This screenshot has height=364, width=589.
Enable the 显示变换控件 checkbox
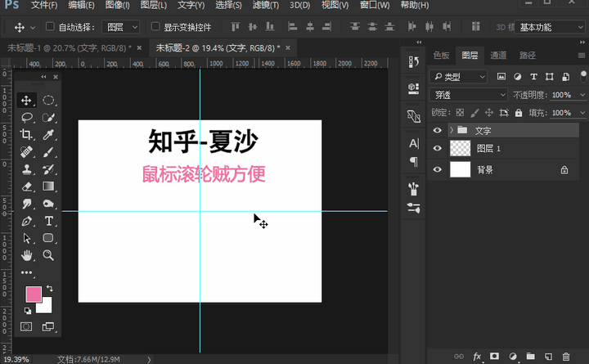155,26
